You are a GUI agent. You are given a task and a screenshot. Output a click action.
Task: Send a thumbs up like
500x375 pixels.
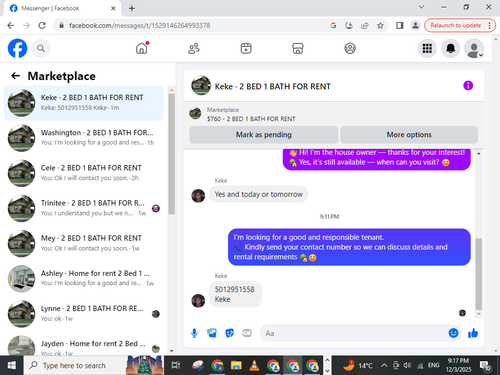[x=473, y=333]
